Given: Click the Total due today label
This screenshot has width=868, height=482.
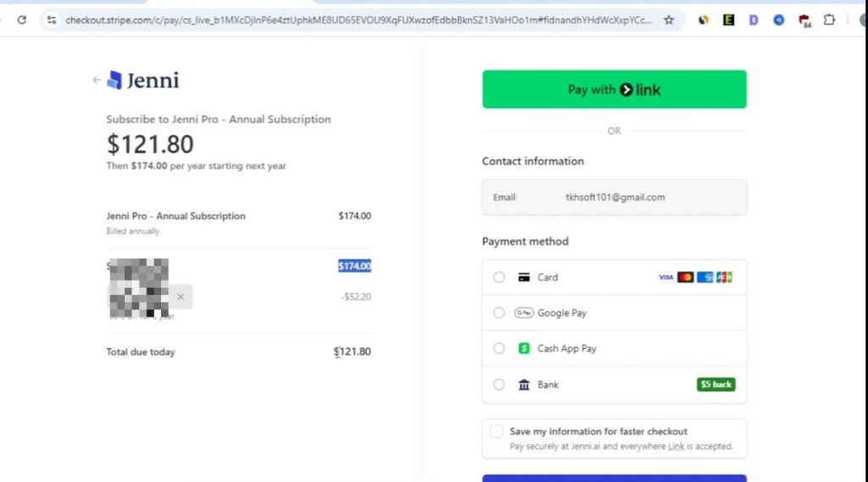Looking at the screenshot, I should (141, 352).
